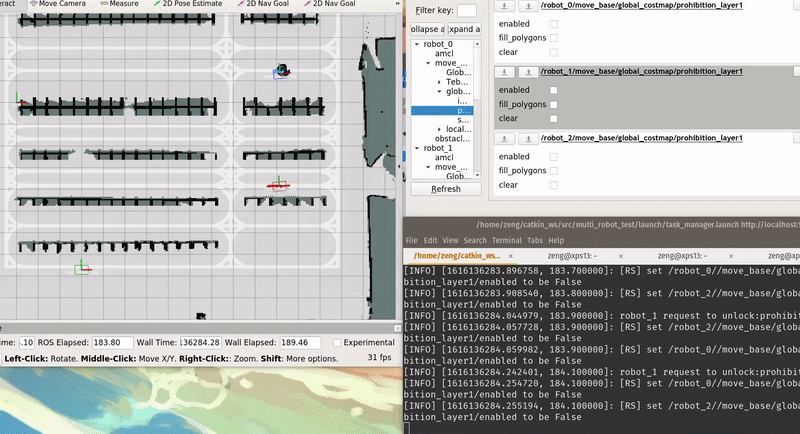
Task: Click the Expand all button
Action: (464, 29)
